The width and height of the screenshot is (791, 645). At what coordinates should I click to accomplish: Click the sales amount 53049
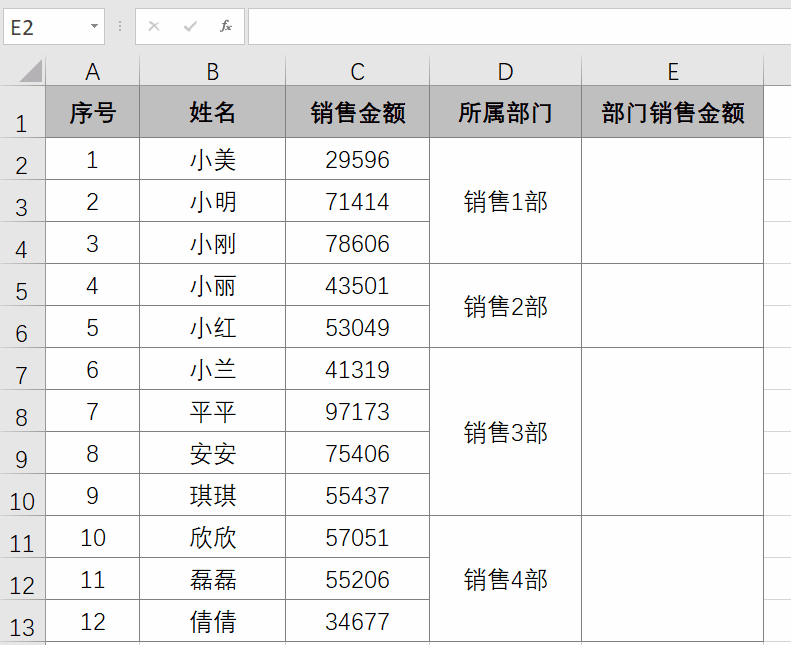pos(358,327)
